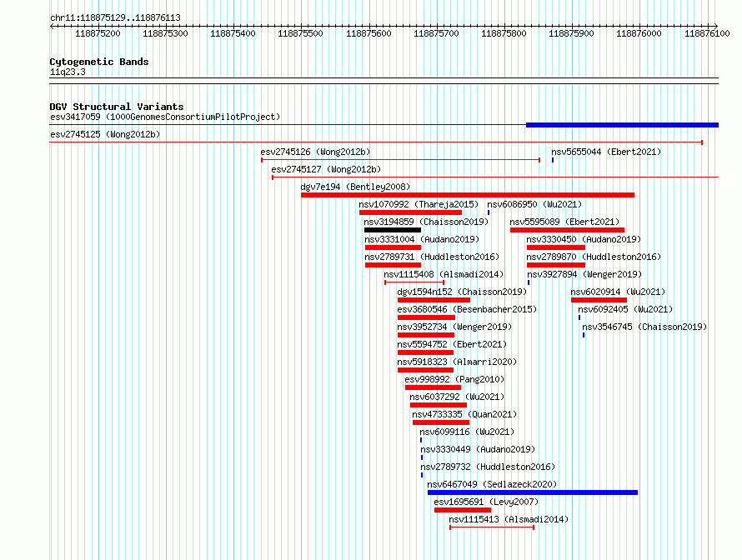Open nsv5918323 (Almarri2020) label
This screenshot has height=560, width=742.
coord(457,362)
